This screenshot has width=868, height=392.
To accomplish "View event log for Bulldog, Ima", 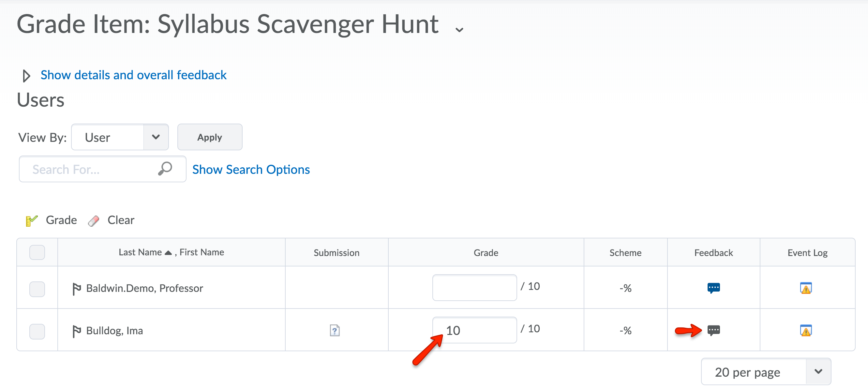I will point(805,330).
